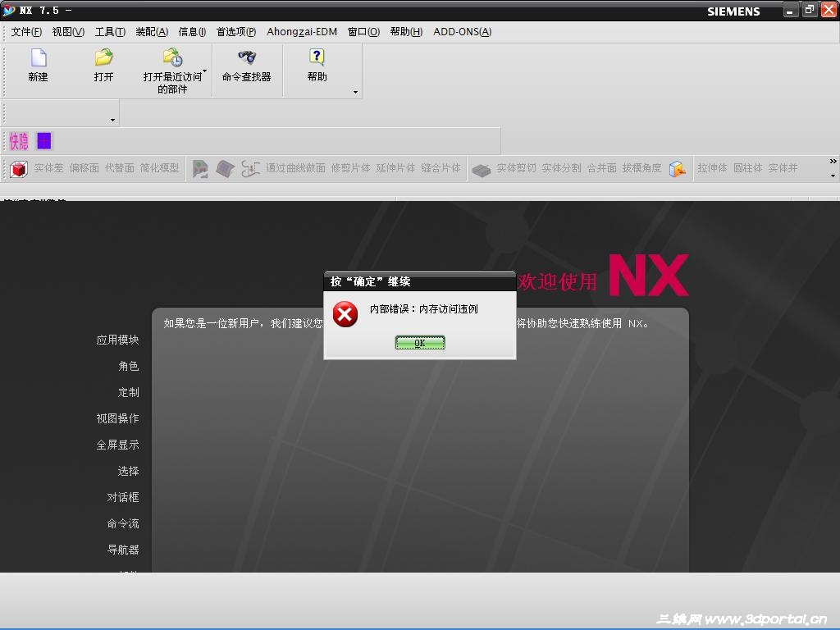
Task: Select the 全屏显示 welcome topic
Action: (117, 445)
